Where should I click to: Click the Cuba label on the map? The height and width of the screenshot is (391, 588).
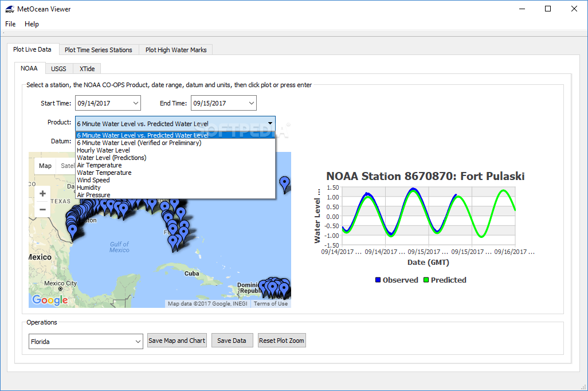coord(191,273)
